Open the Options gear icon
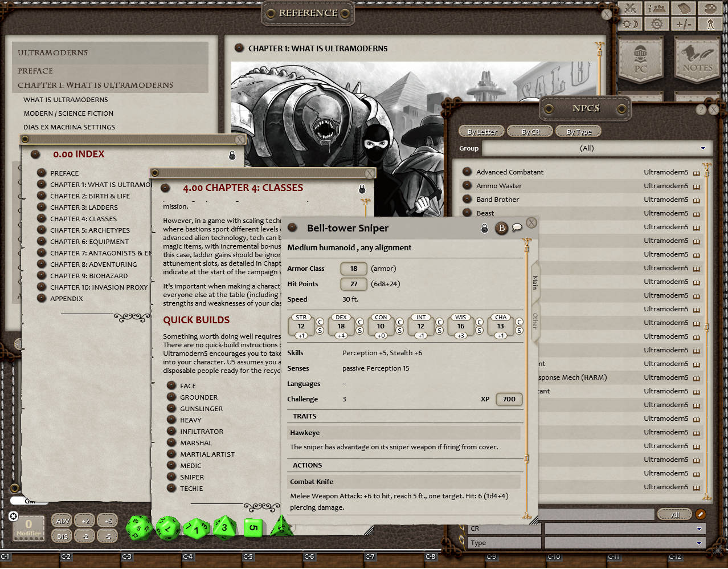This screenshot has height=569, width=728. 656,23
